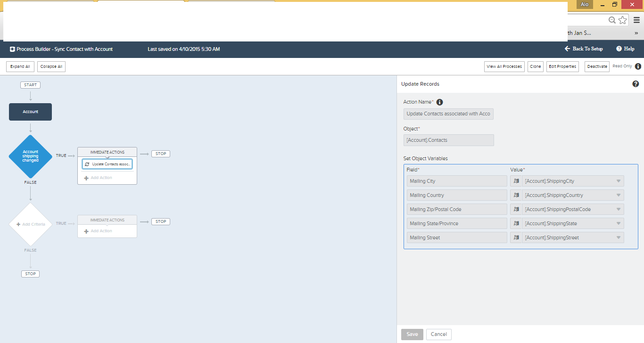Click Add Action below the Update Contacts action

point(99,178)
